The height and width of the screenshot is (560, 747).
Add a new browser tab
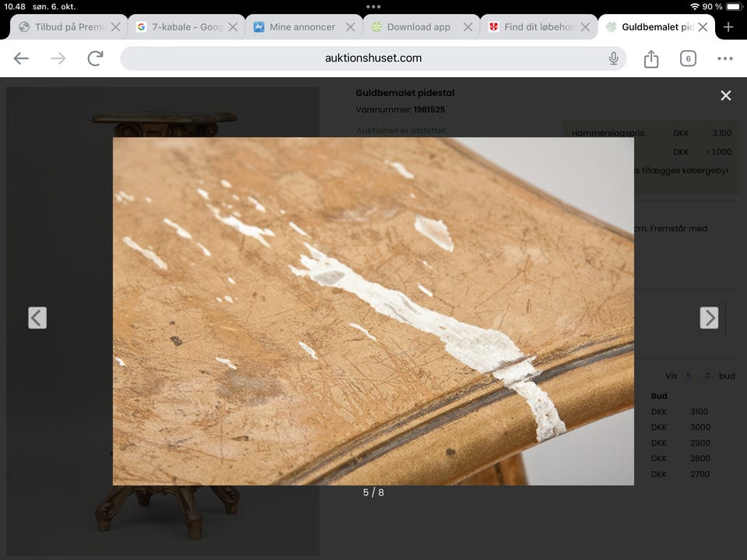[728, 27]
